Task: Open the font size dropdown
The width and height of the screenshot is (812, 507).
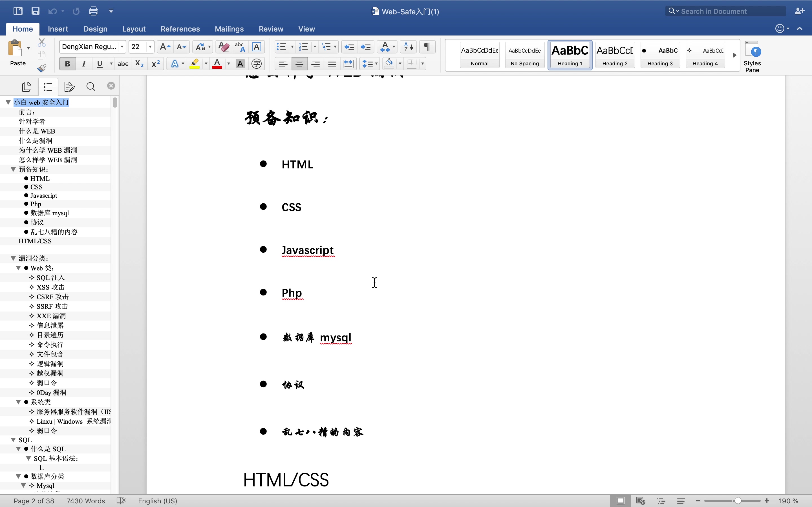Action: [x=150, y=46]
